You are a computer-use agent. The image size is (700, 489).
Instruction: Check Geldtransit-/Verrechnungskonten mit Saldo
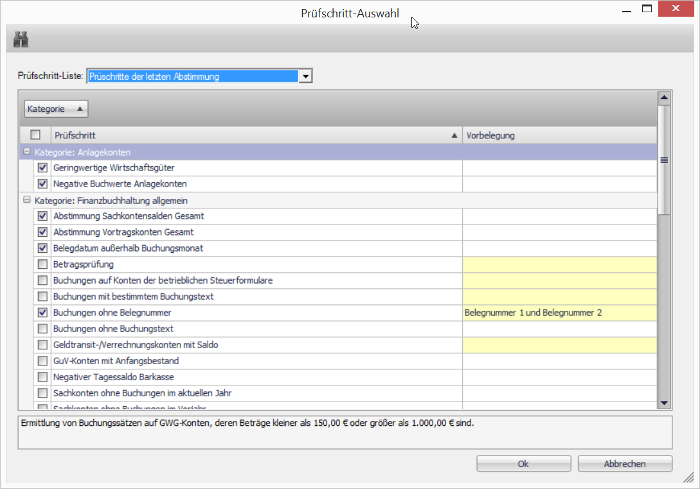[x=42, y=345]
